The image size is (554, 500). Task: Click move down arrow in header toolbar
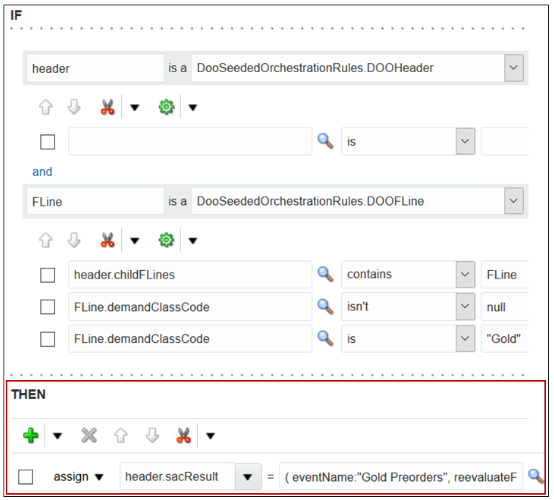pyautogui.click(x=74, y=107)
